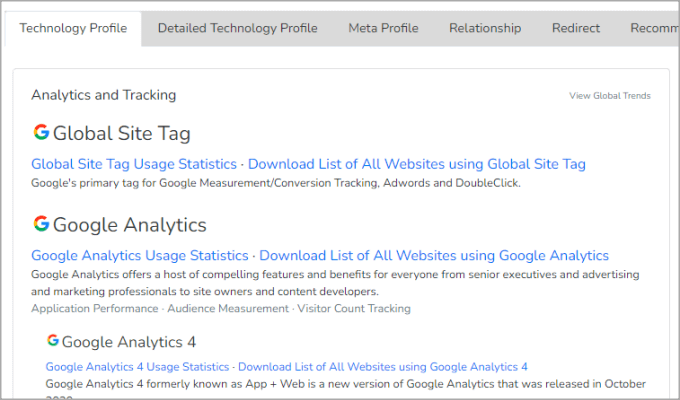Click the Audience Measurement category label
This screenshot has width=680, height=400.
227,309
